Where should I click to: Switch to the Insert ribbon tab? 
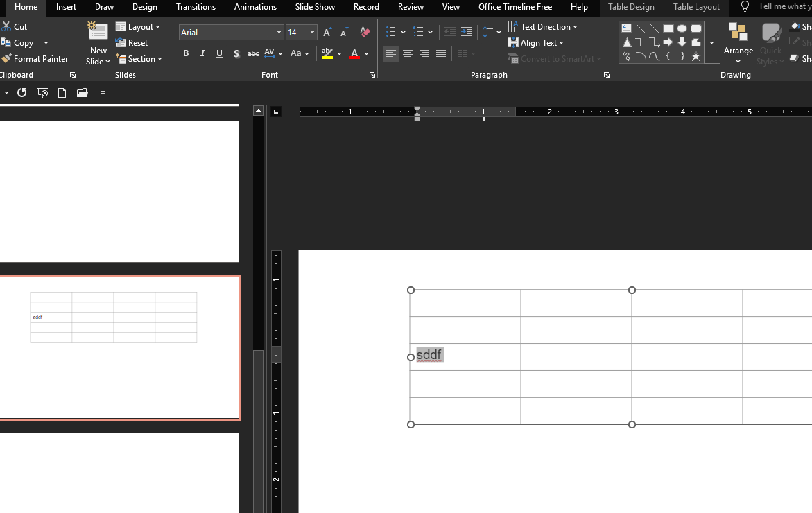pos(67,7)
